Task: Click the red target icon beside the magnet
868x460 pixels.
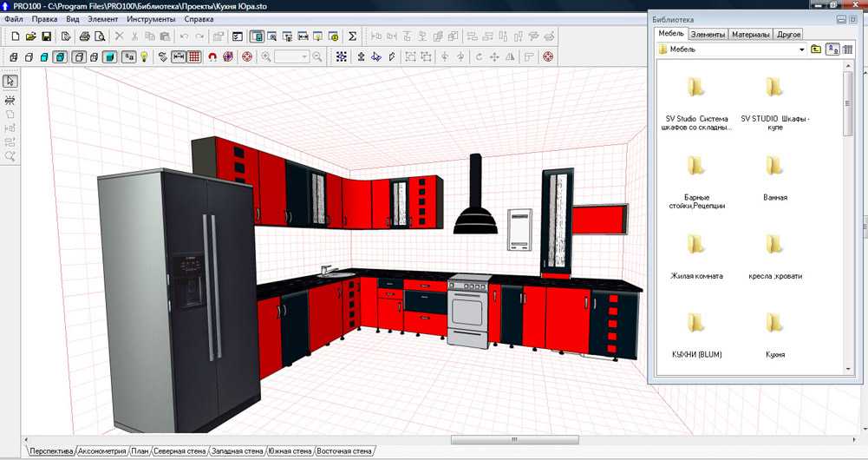Action: [x=247, y=56]
